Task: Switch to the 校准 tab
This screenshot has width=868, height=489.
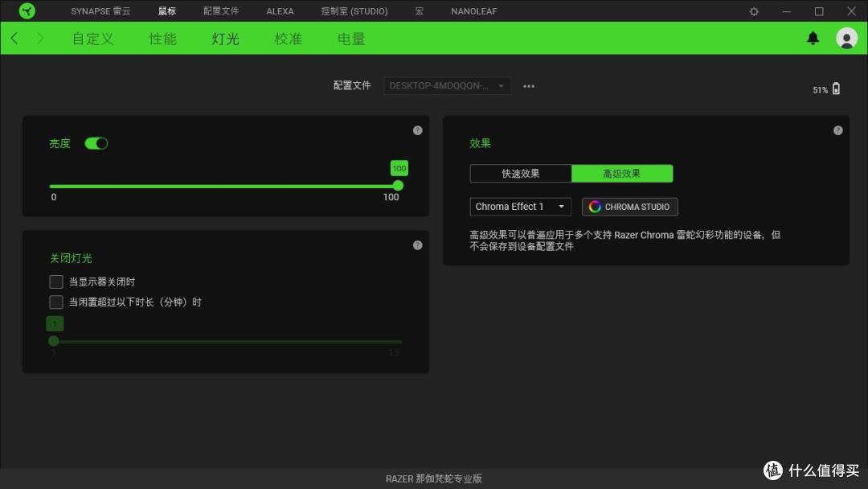Action: point(288,39)
